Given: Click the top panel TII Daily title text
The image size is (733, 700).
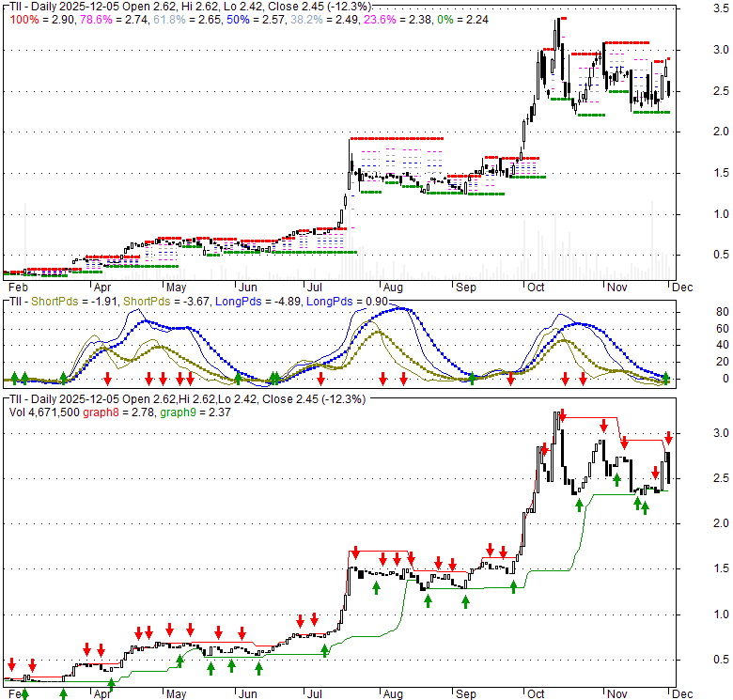Looking at the screenshot, I should coord(190,7).
